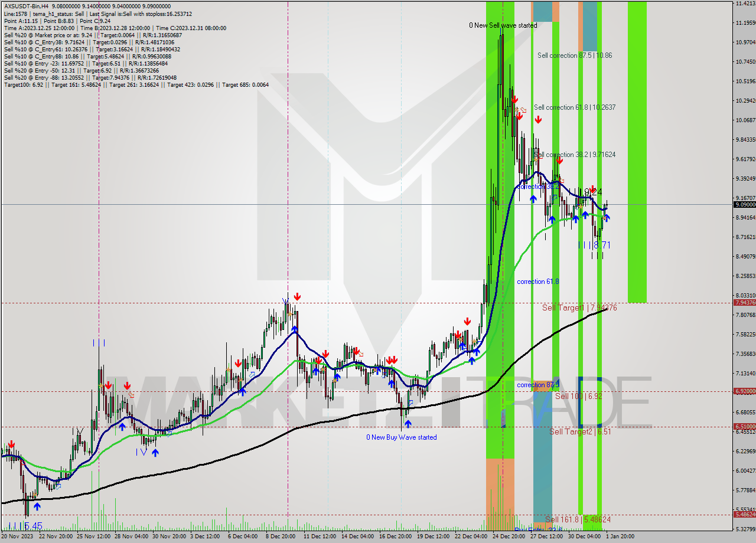This screenshot has width=756, height=543.
Task: Click the '27 Dec 12:00' date axis label
Action: 547,537
